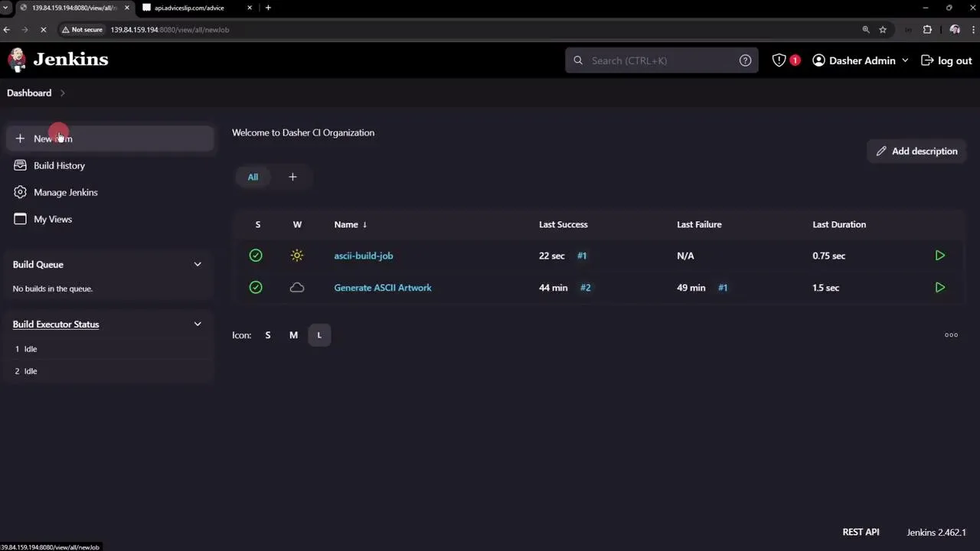Click the My Views icon

(20, 219)
